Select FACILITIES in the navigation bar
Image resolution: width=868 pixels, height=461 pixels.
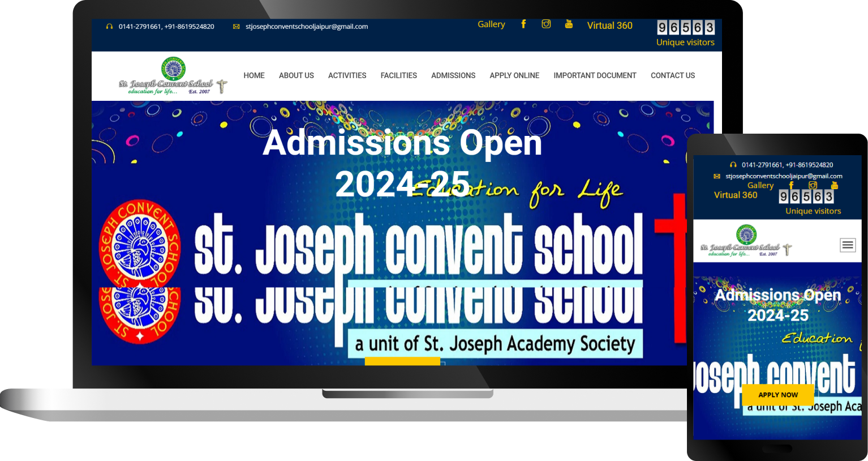pyautogui.click(x=398, y=75)
